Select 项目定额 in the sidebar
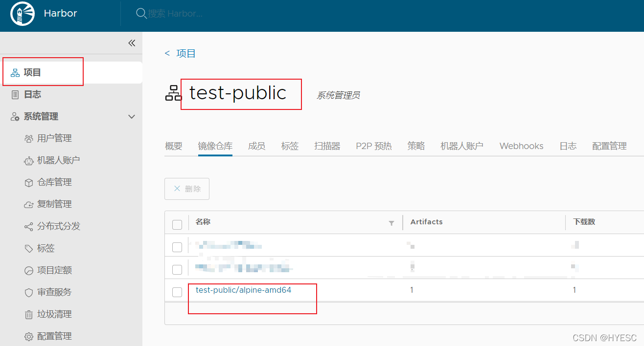The height and width of the screenshot is (346, 644). 54,270
